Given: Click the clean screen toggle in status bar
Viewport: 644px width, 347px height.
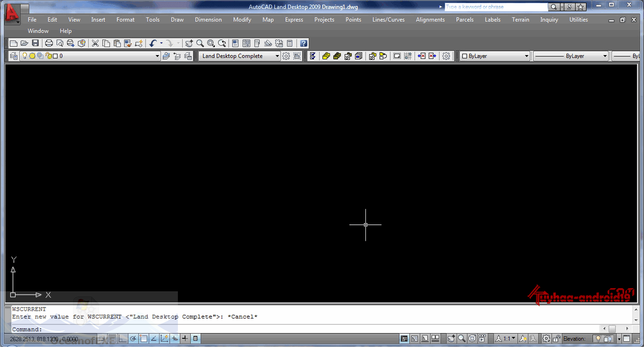Looking at the screenshot, I should (x=627, y=338).
